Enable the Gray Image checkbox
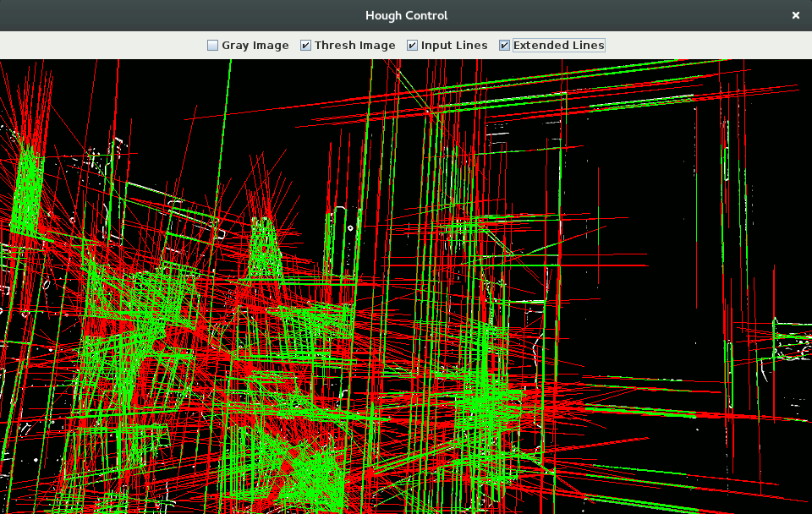The width and height of the screenshot is (812, 514). tap(213, 46)
